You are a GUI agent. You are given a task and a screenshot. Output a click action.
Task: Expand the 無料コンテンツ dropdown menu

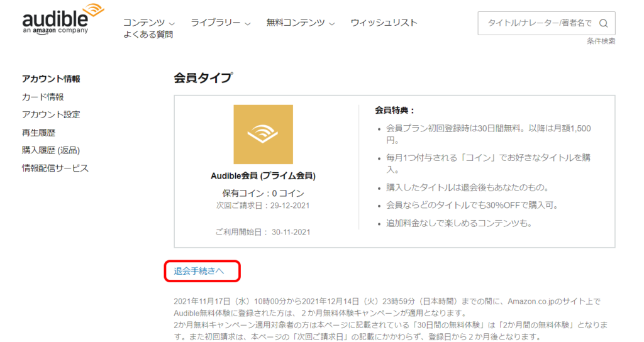click(301, 23)
